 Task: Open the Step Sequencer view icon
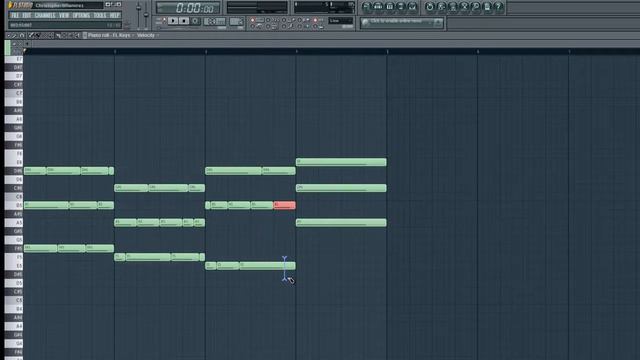(x=378, y=7)
